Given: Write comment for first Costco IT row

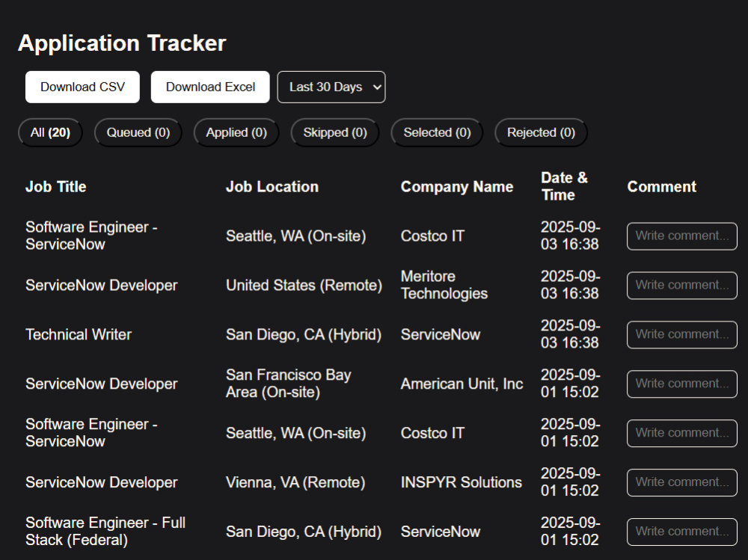Looking at the screenshot, I should click(x=682, y=236).
